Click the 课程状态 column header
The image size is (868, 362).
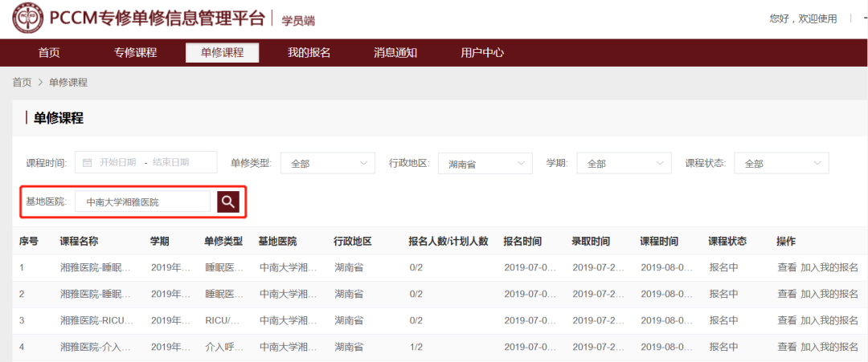pos(727,241)
